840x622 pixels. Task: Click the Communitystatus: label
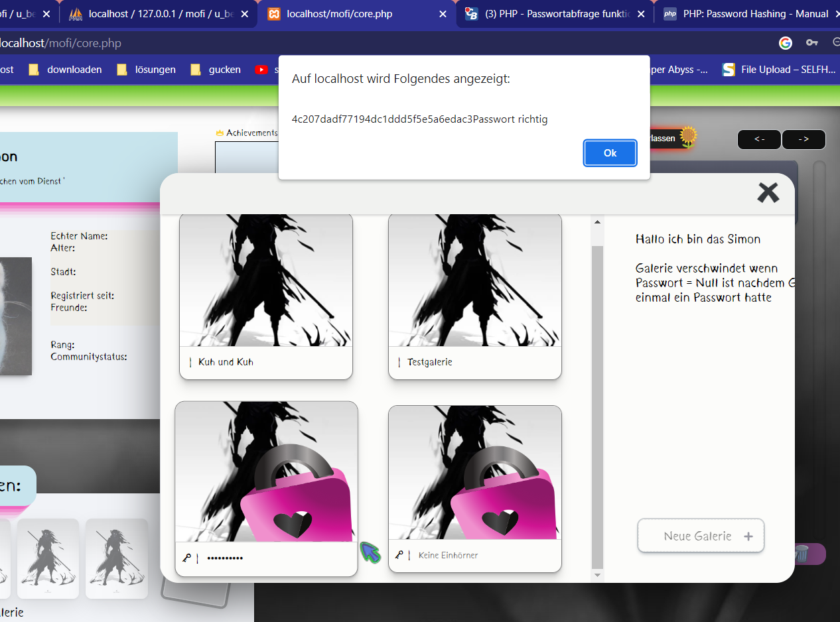click(x=89, y=357)
